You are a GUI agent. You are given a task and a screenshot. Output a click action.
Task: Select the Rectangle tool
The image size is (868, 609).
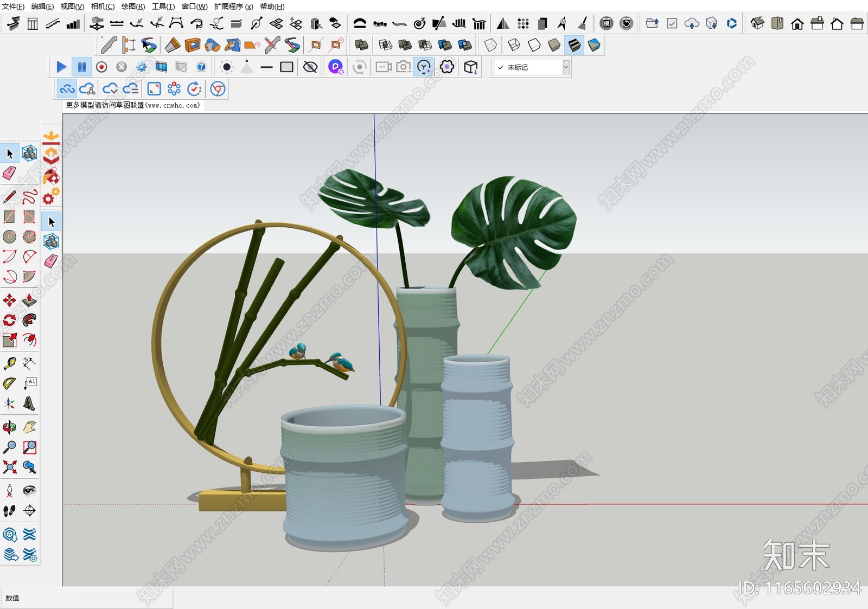pyautogui.click(x=10, y=217)
